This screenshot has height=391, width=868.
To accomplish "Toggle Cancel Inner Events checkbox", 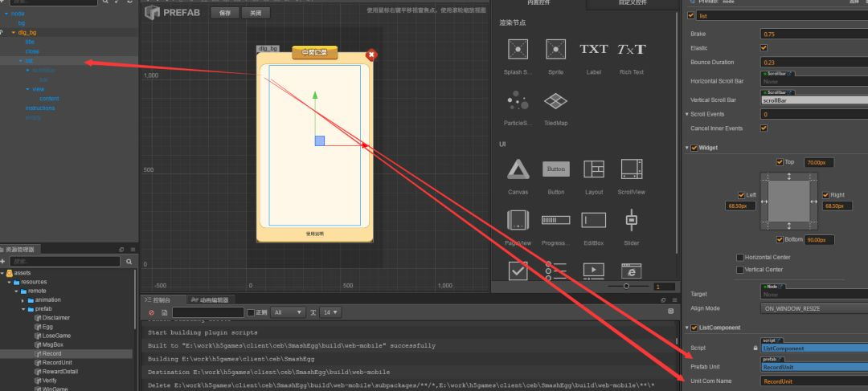I will [x=764, y=128].
